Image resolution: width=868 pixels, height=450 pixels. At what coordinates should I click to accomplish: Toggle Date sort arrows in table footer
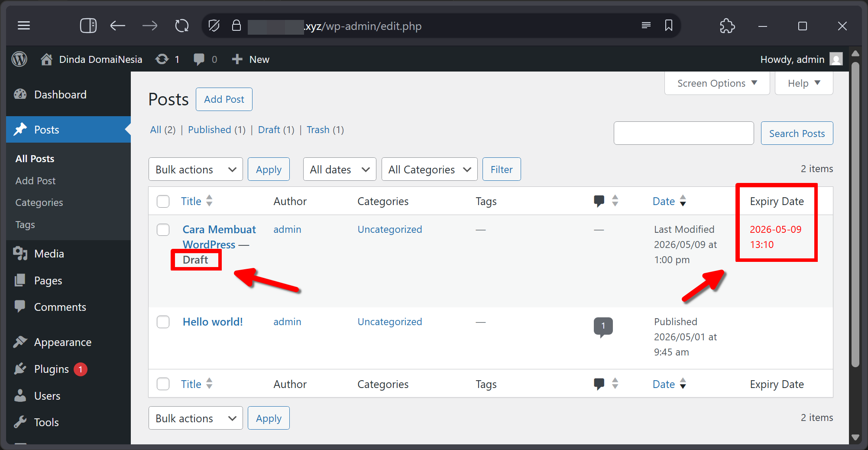pyautogui.click(x=683, y=384)
